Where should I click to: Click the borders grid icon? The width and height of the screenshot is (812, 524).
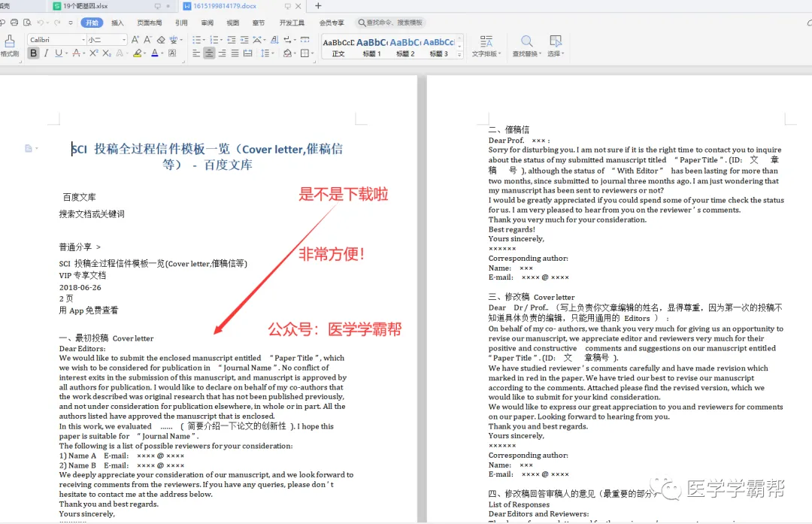pos(305,53)
